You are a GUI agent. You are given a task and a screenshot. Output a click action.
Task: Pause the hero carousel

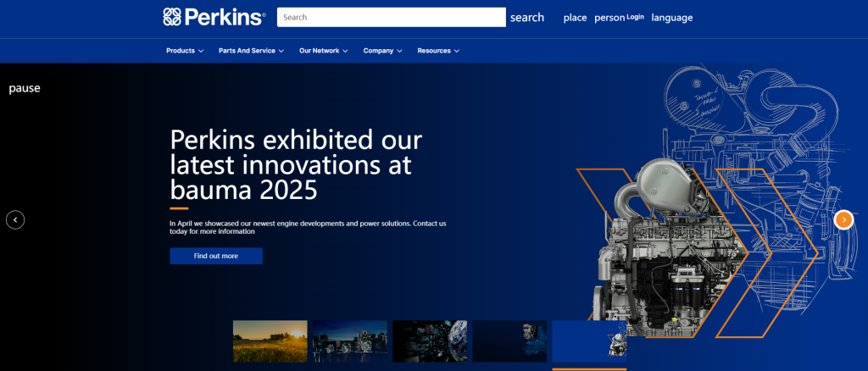pyautogui.click(x=25, y=88)
